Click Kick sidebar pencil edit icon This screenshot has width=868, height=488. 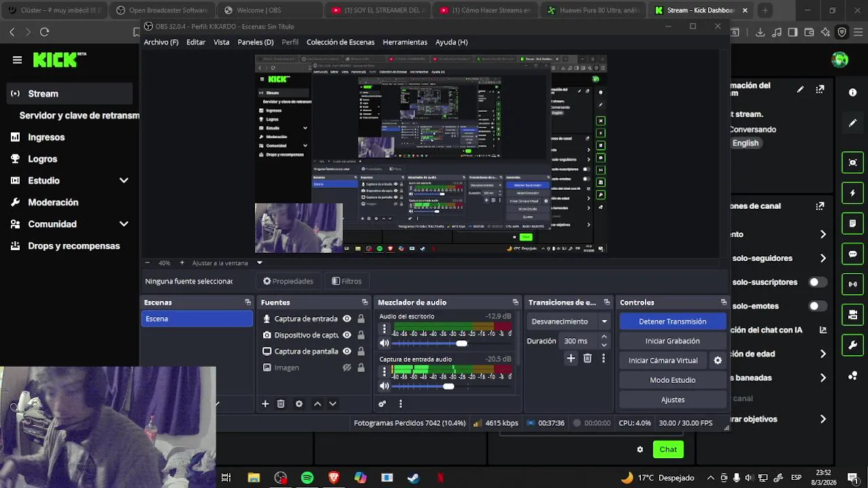tap(852, 123)
